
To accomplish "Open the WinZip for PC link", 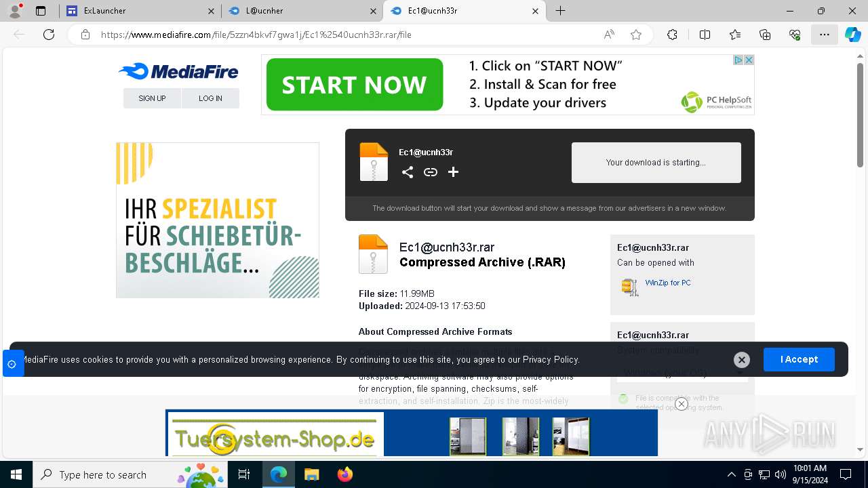I will click(x=668, y=283).
